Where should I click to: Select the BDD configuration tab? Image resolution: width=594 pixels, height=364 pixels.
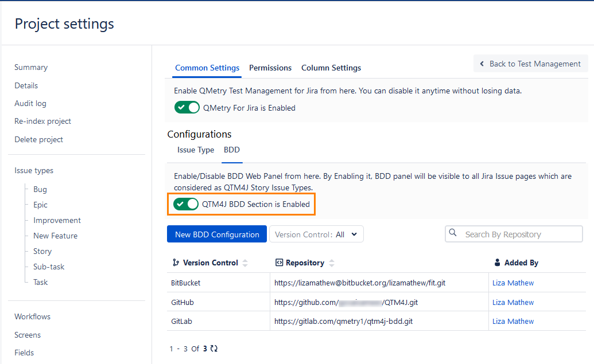(232, 150)
